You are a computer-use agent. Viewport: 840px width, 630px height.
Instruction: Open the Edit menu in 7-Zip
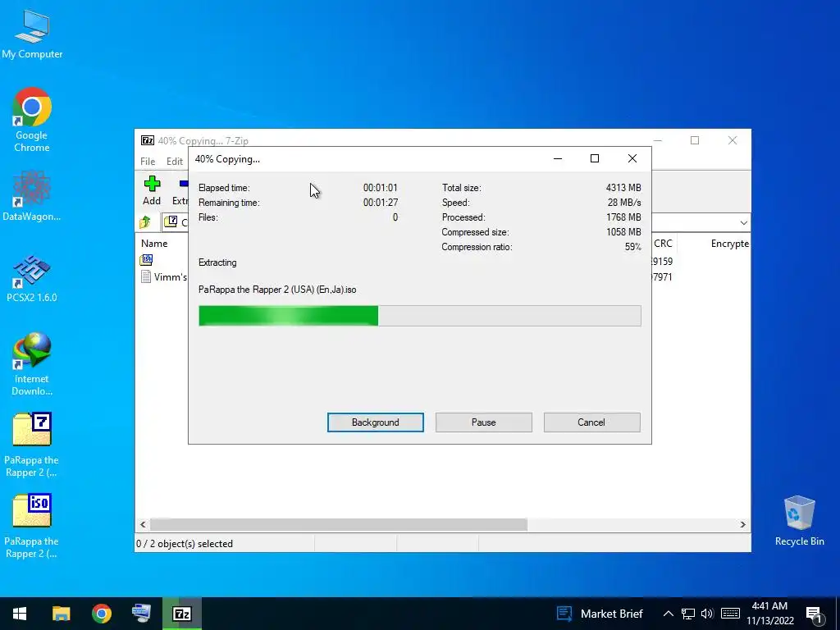pyautogui.click(x=174, y=162)
